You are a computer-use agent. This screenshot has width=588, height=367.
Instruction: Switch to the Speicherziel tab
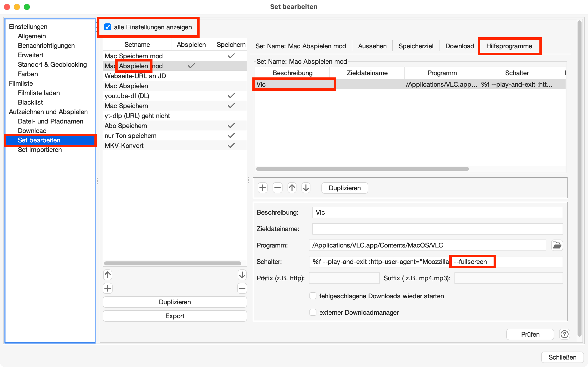[416, 46]
